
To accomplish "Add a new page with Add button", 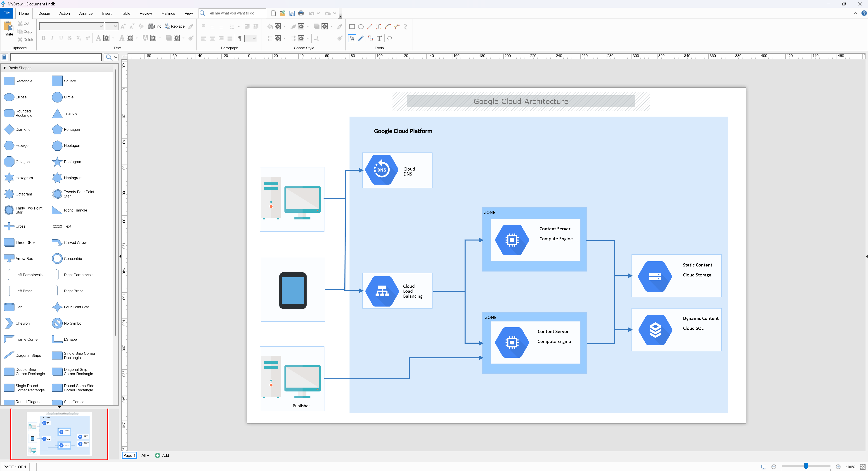I will click(162, 455).
